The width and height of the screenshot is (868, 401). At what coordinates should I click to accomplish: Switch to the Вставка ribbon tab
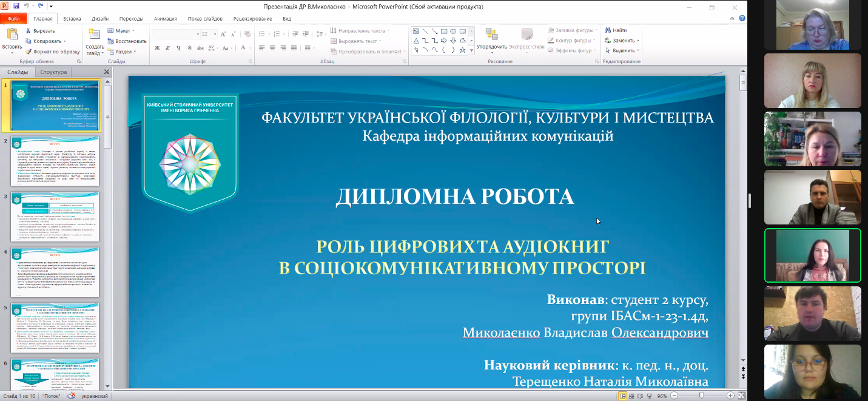[x=72, y=19]
